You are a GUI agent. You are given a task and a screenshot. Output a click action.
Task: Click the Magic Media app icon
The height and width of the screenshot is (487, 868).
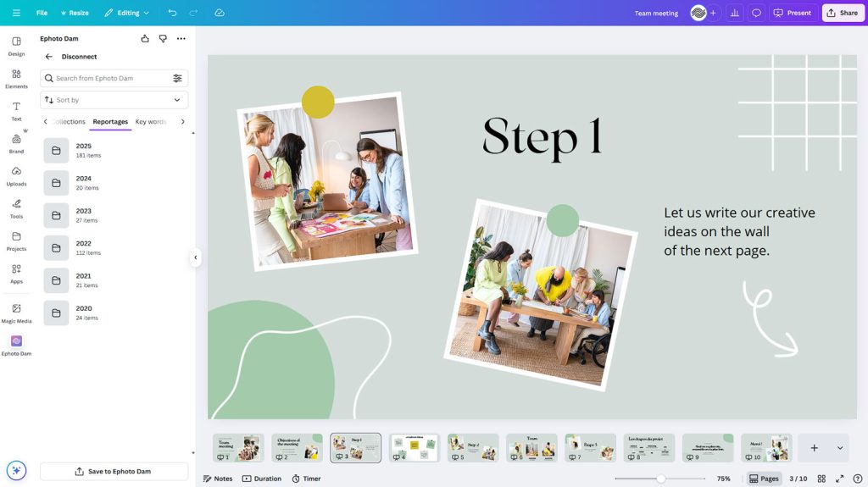[16, 313]
